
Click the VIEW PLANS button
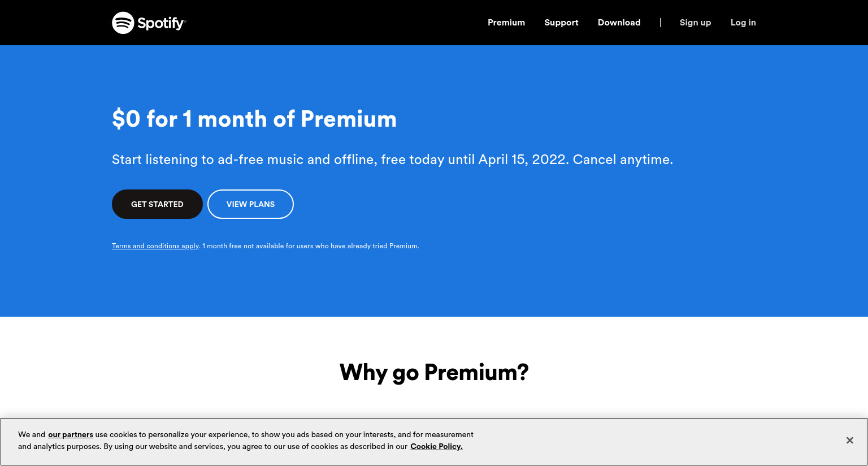[250, 204]
